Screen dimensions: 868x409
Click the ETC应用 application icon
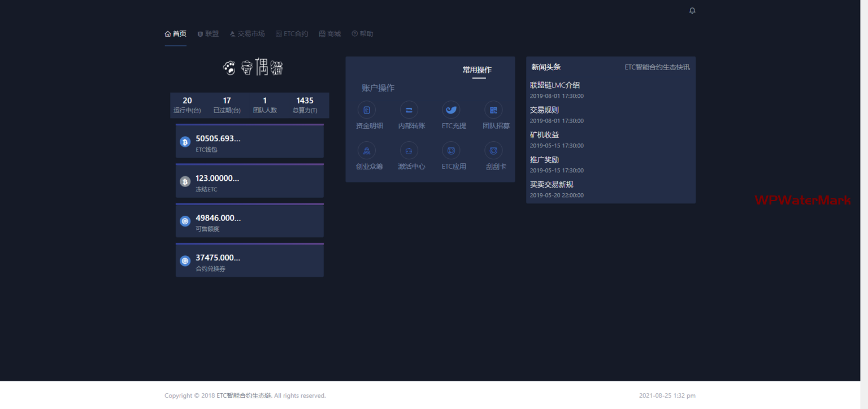(x=451, y=151)
